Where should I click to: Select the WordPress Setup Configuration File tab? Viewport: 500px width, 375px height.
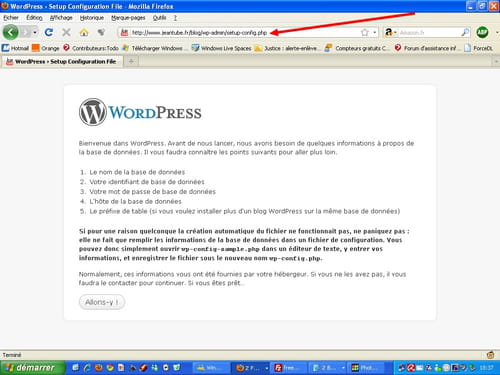(x=62, y=61)
